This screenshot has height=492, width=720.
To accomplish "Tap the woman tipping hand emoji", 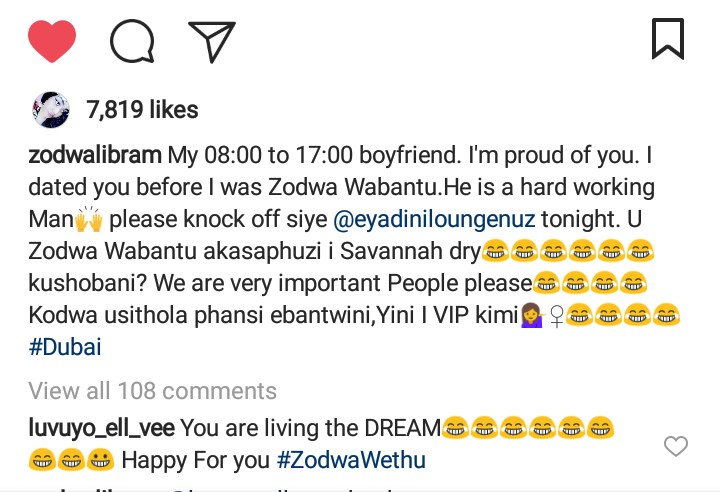I will click(533, 316).
